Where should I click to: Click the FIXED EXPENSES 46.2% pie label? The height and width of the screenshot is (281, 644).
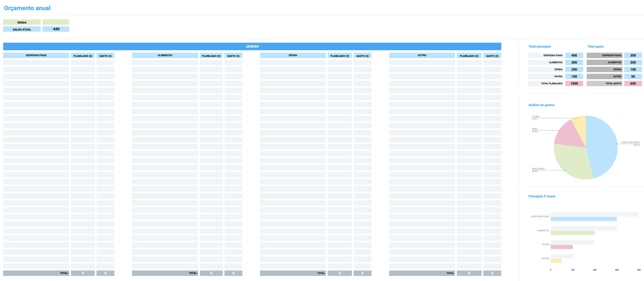coord(630,144)
